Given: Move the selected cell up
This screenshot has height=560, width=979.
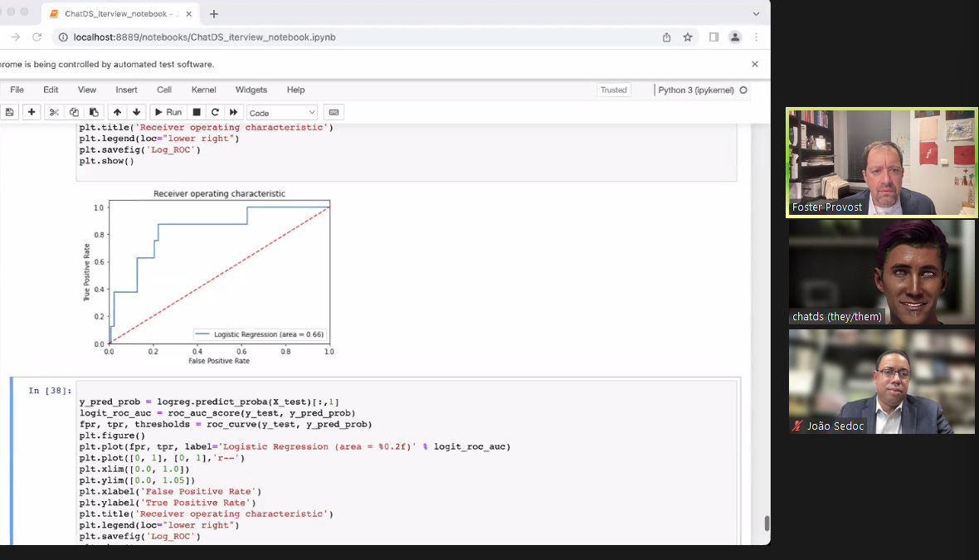Looking at the screenshot, I should pyautogui.click(x=117, y=112).
